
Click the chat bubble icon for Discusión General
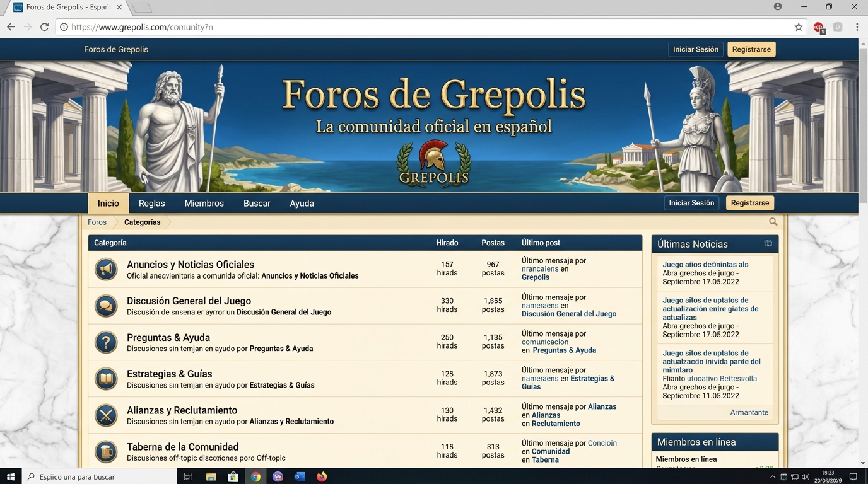pyautogui.click(x=106, y=306)
